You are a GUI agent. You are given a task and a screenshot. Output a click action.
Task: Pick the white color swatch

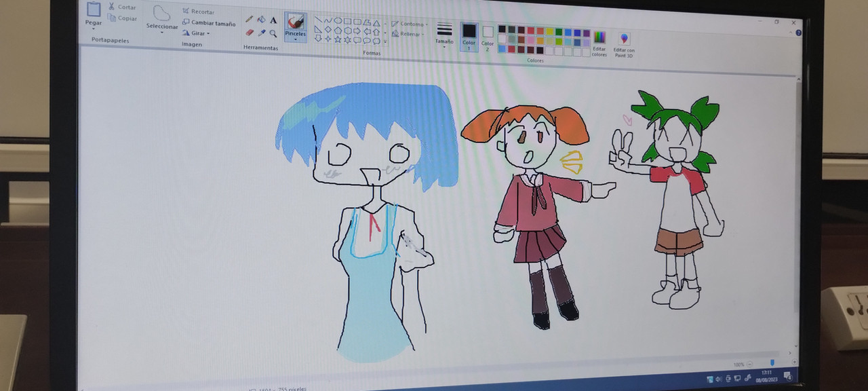502,39
